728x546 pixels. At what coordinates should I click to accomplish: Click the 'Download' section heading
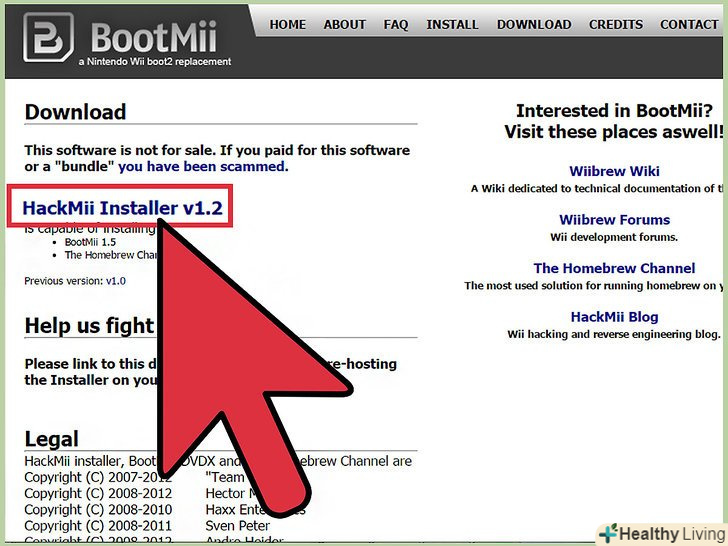click(75, 112)
